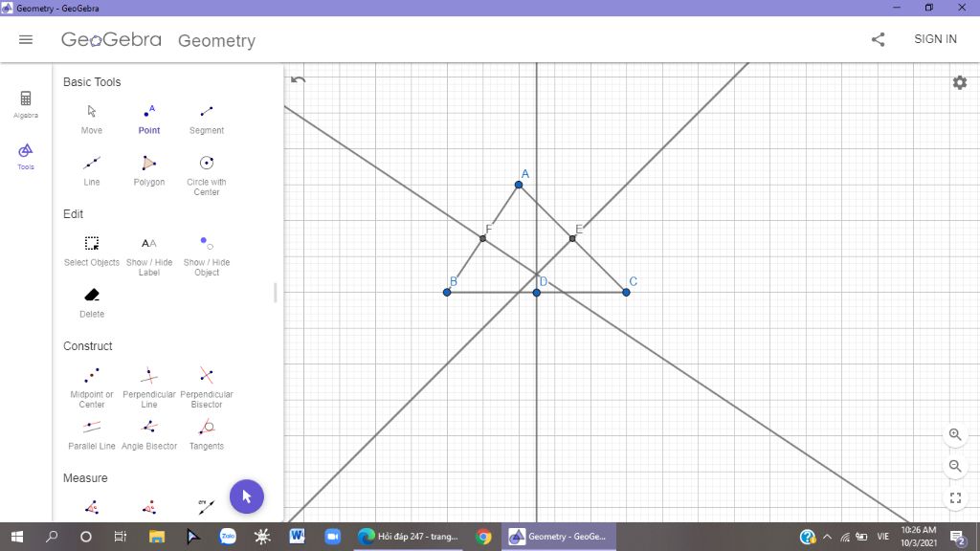The height and width of the screenshot is (551, 980).
Task: Click the first Measure tool icon
Action: pyautogui.click(x=91, y=507)
